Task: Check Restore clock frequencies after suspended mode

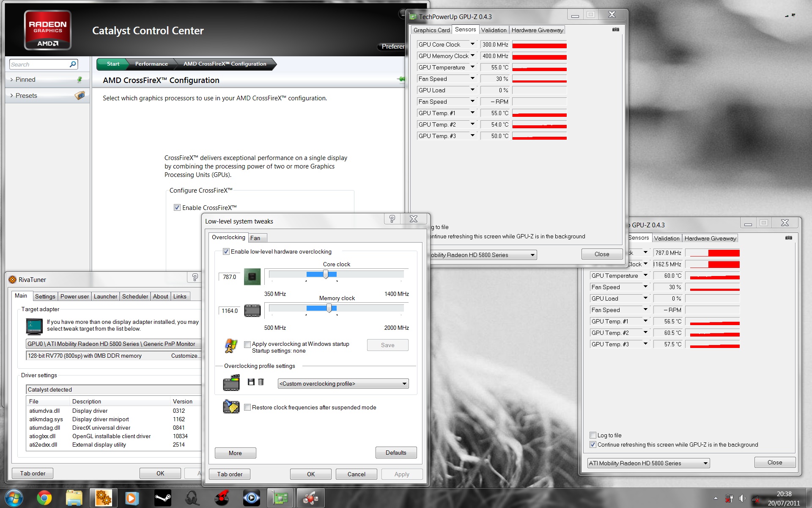Action: 247,407
